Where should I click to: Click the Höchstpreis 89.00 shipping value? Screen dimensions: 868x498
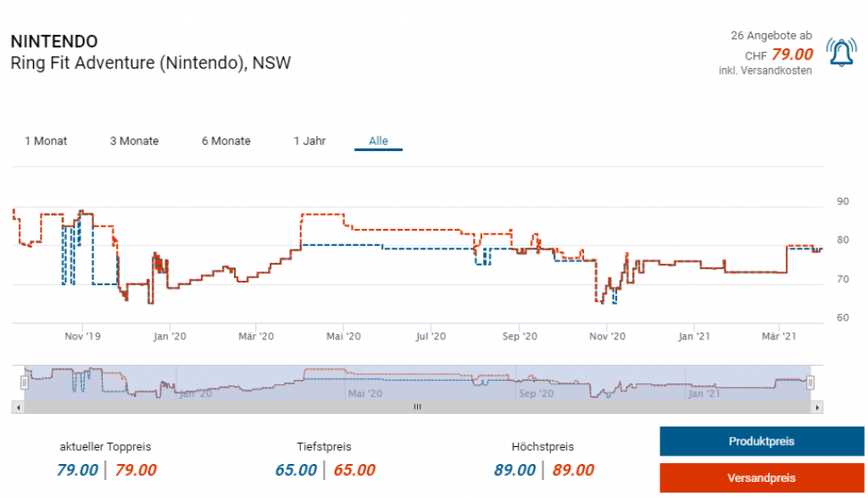click(573, 470)
